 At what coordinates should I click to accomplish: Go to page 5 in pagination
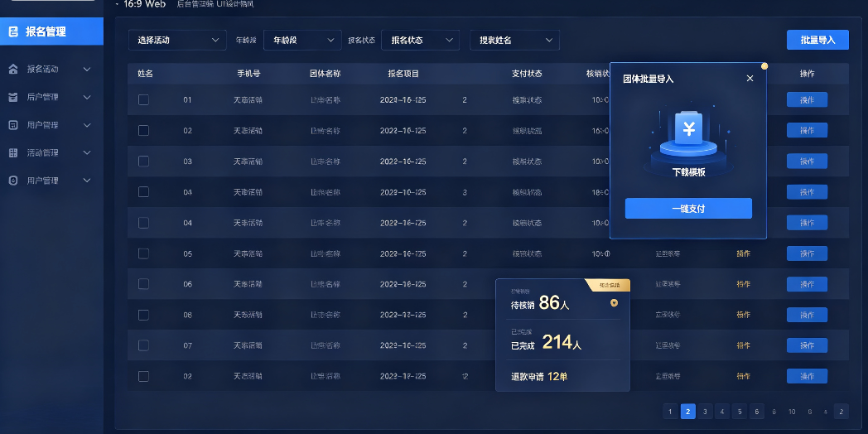pos(739,412)
